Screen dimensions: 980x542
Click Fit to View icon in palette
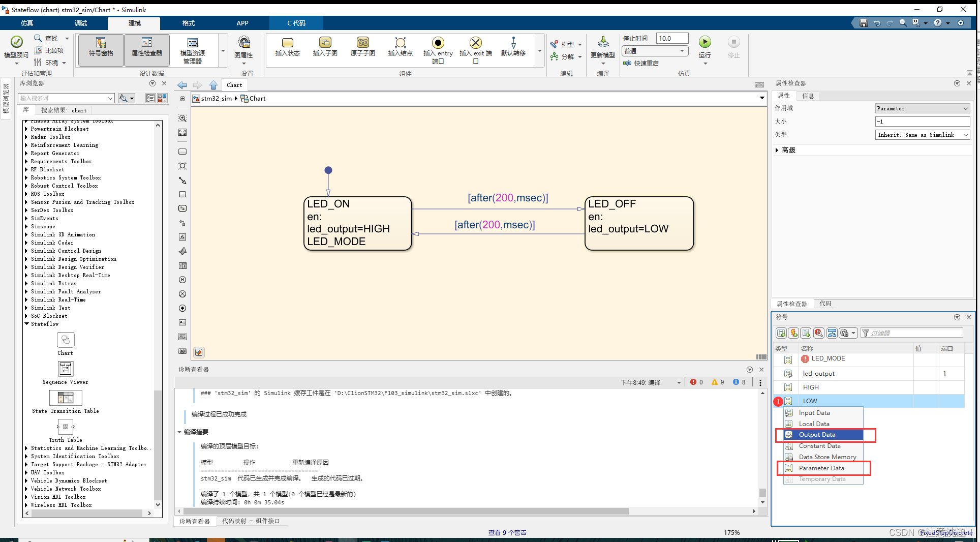coord(182,132)
